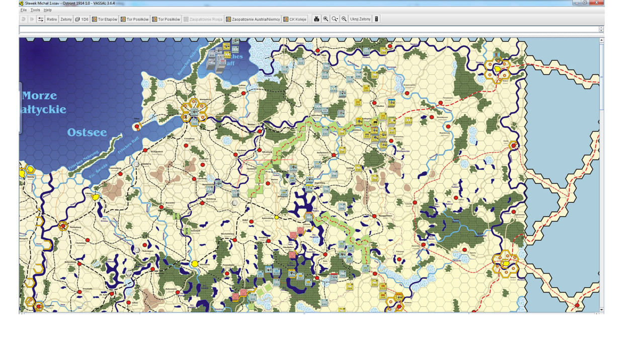Minimize the VASSAL window
This screenshot has height=349, width=644.
click(x=577, y=3)
